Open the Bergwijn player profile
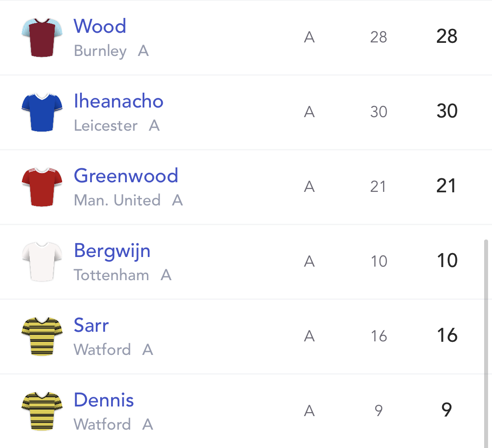The image size is (492, 448). pyautogui.click(x=112, y=251)
